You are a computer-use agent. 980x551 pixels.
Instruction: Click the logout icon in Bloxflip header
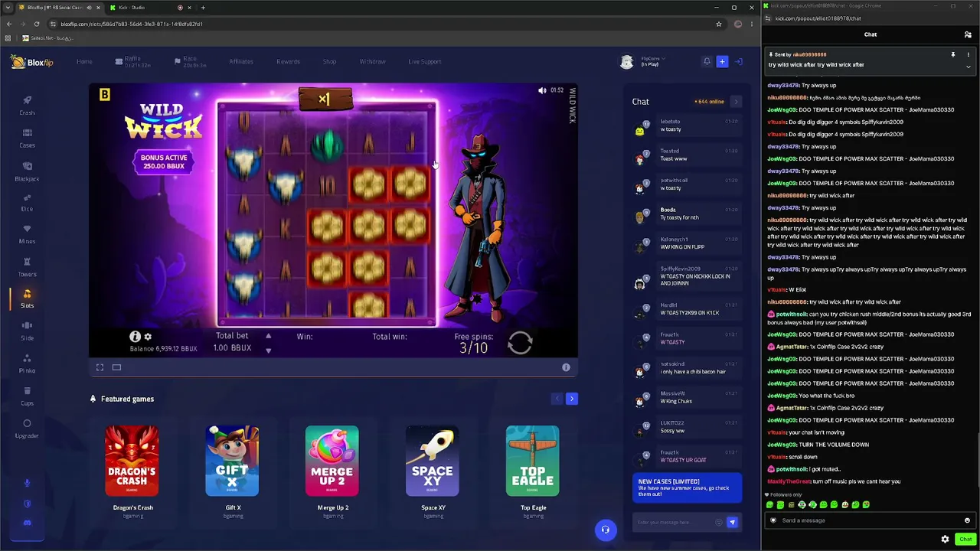click(x=739, y=61)
